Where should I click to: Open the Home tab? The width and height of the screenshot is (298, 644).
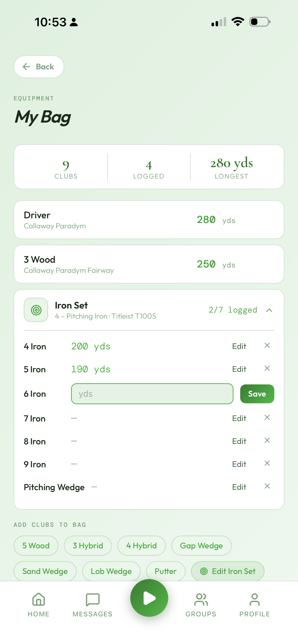39,605
